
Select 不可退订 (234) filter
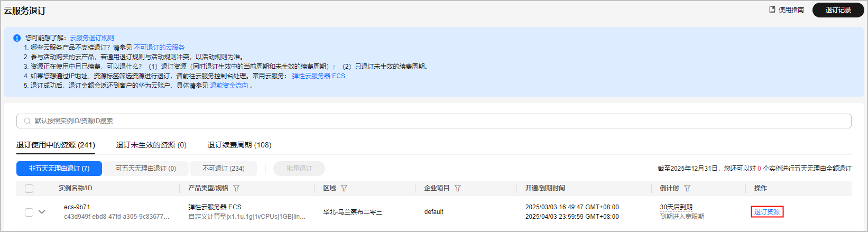coord(223,169)
